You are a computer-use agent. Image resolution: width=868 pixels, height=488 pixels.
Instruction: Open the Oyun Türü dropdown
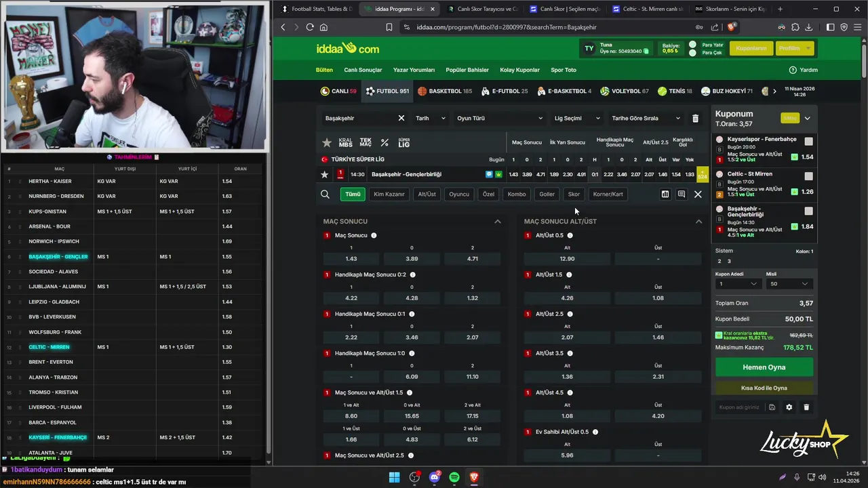click(500, 118)
